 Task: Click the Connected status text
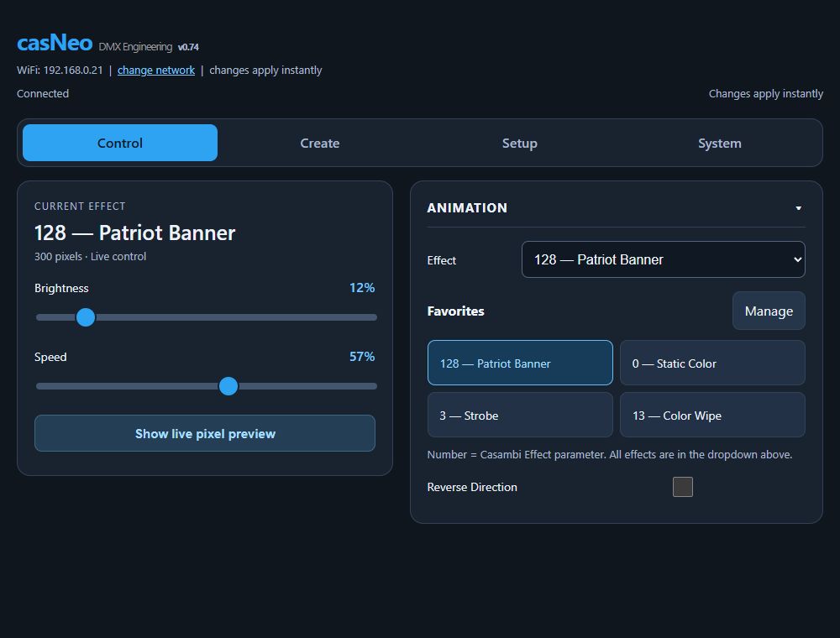tap(43, 94)
